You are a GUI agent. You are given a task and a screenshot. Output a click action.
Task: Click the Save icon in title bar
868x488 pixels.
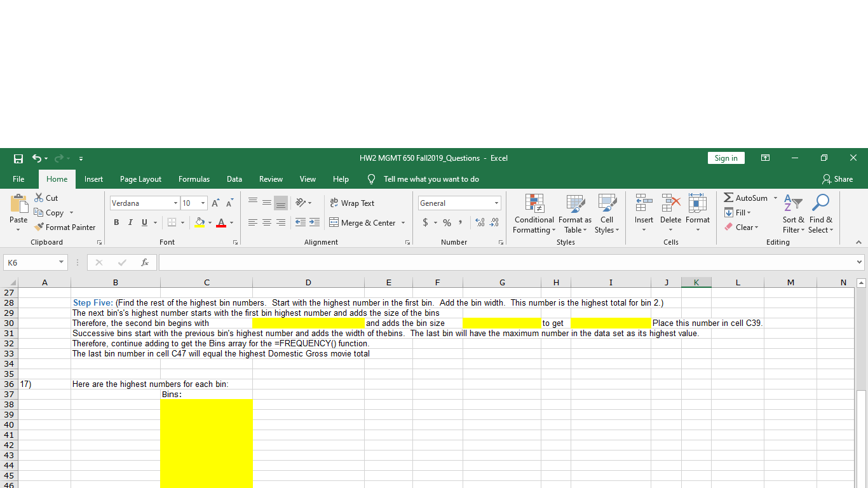tap(19, 158)
